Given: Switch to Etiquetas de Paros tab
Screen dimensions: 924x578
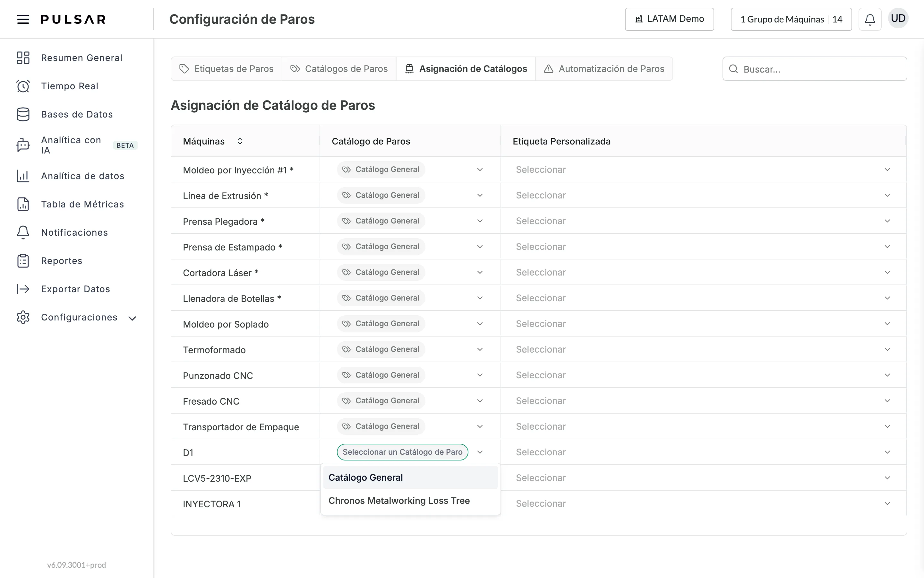Looking at the screenshot, I should tap(227, 69).
